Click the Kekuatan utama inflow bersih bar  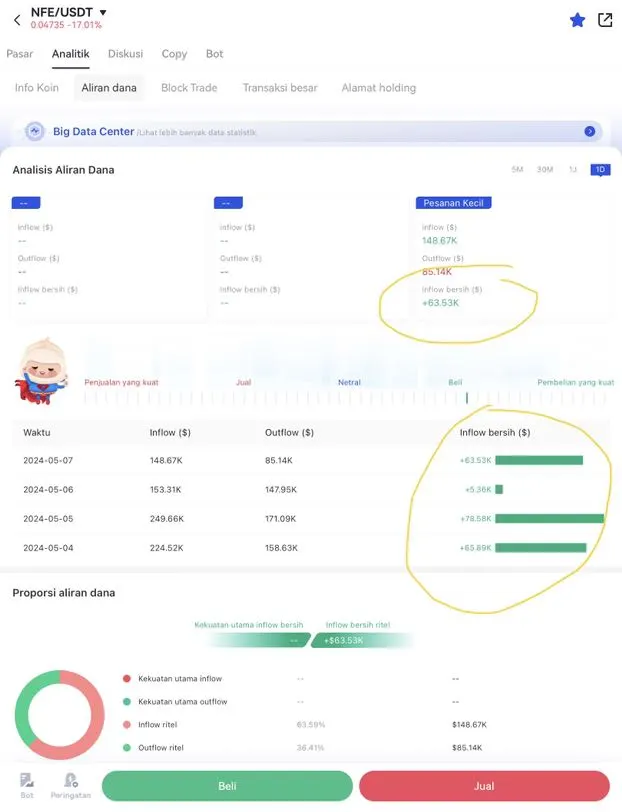click(258, 641)
